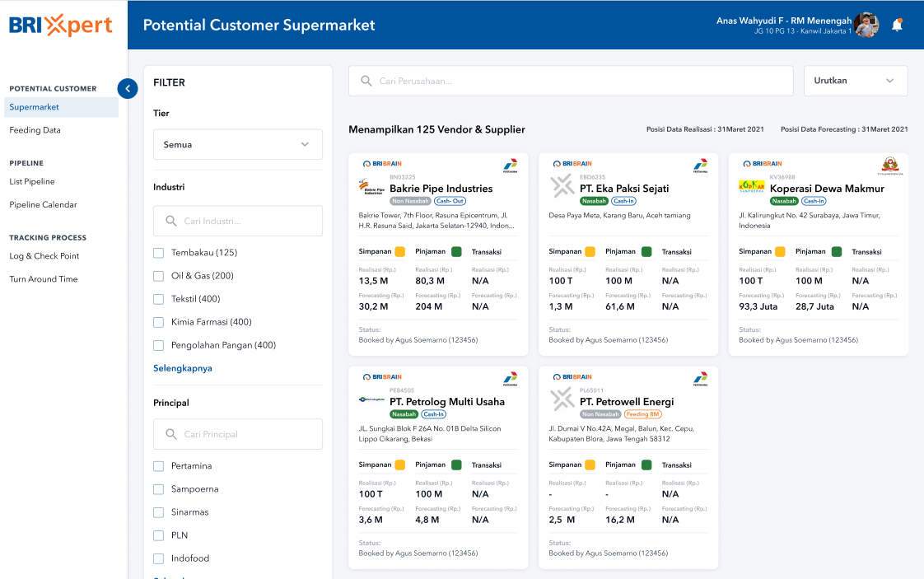Click Pertamina logo on Petrowell Energi card

700,379
